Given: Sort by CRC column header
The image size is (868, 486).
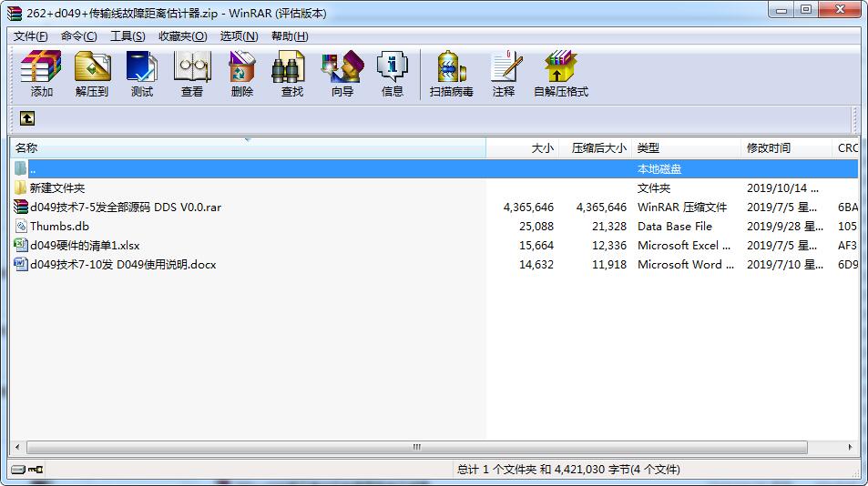Looking at the screenshot, I should (845, 148).
